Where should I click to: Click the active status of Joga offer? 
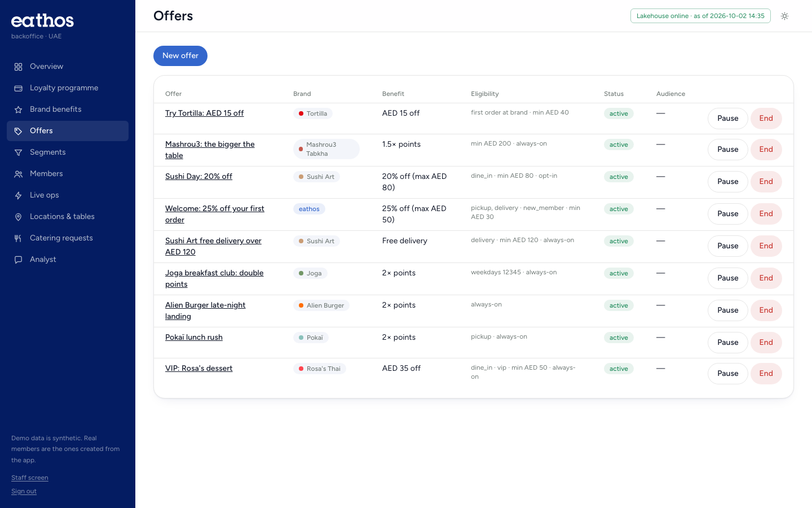pos(619,273)
